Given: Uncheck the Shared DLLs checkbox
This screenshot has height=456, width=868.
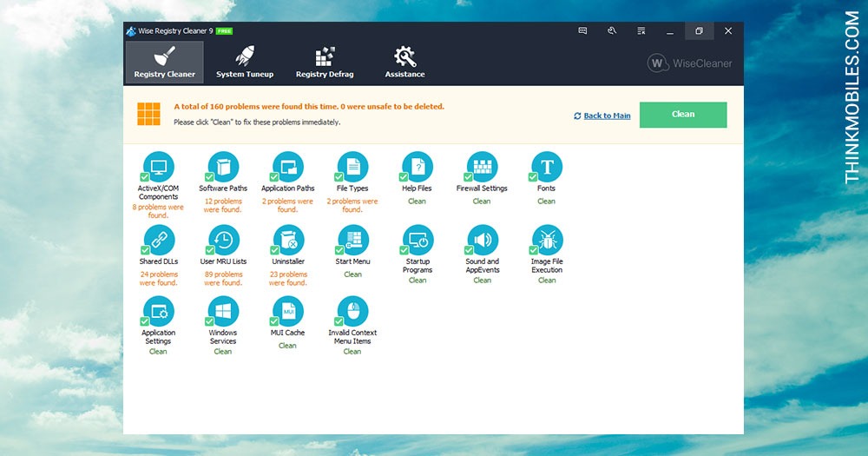Looking at the screenshot, I should click(145, 250).
